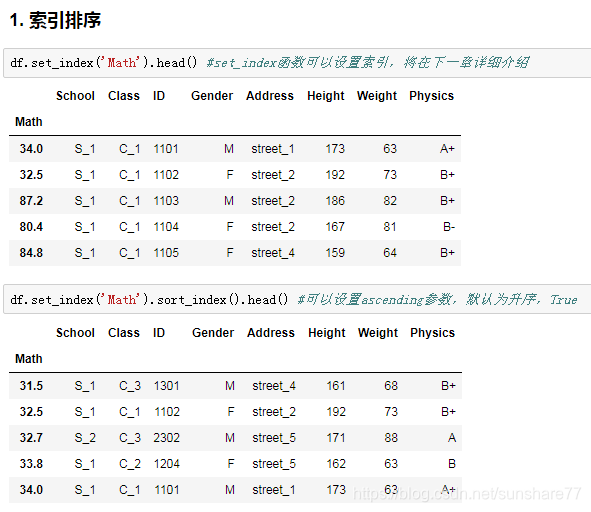Click S_2 in the School column
The width and height of the screenshot is (591, 512).
[x=85, y=438]
